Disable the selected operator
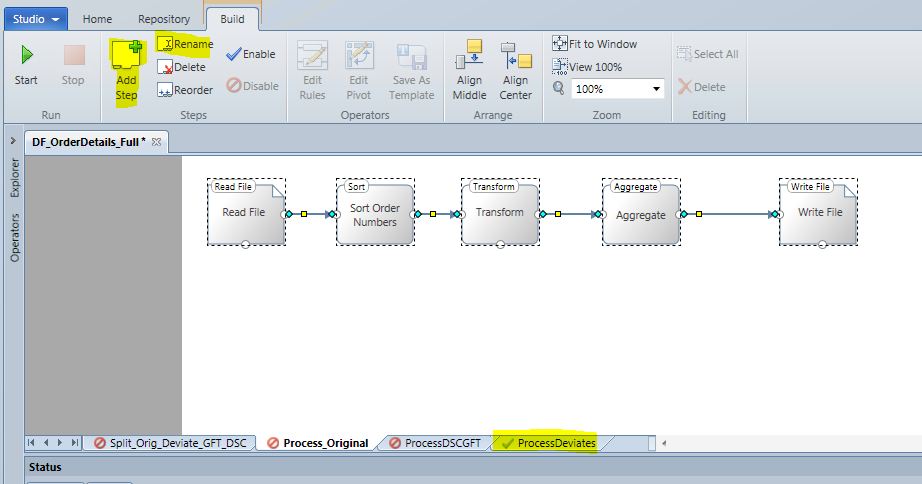922x484 pixels. 253,86
